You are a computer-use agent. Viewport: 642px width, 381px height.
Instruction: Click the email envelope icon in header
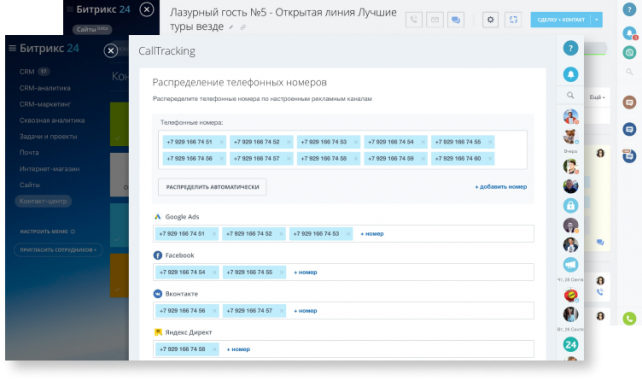[435, 20]
